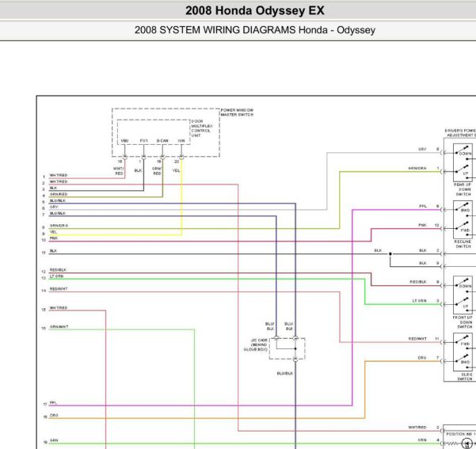
Task: Click the 'LT GRN' label on left wire 13
Action: pos(57,276)
